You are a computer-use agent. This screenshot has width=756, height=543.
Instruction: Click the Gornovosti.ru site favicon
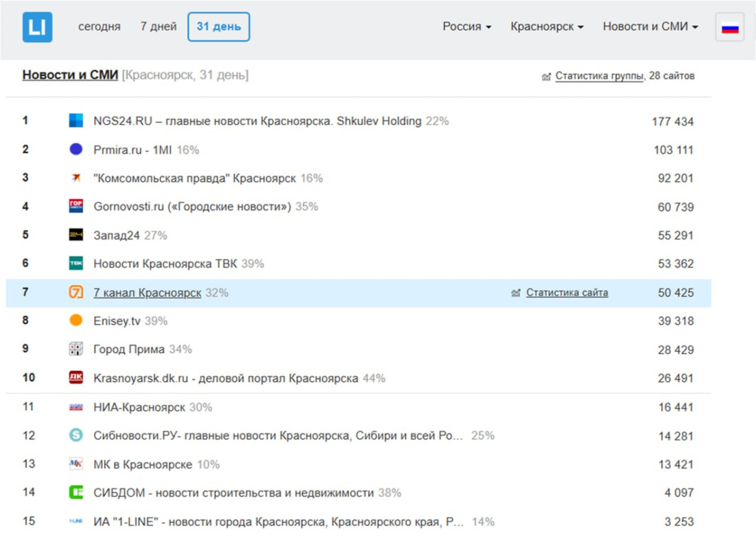pos(76,207)
